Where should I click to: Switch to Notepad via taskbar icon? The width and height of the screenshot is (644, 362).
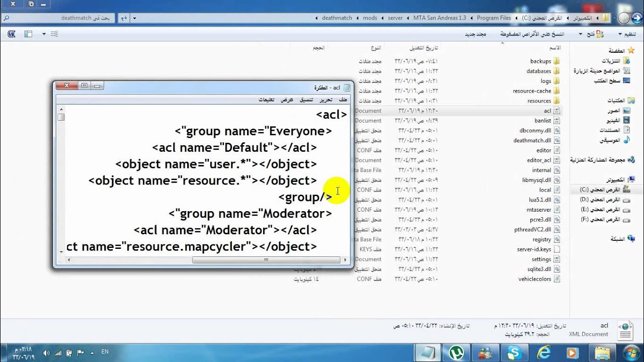428,352
